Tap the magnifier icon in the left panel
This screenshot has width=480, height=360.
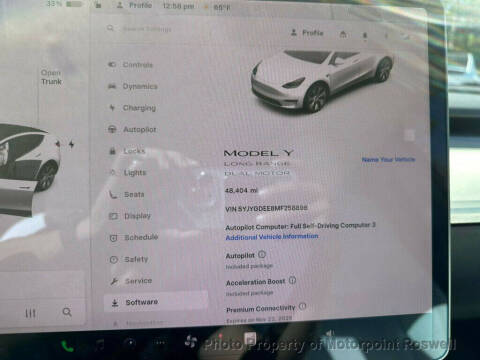coord(67,312)
